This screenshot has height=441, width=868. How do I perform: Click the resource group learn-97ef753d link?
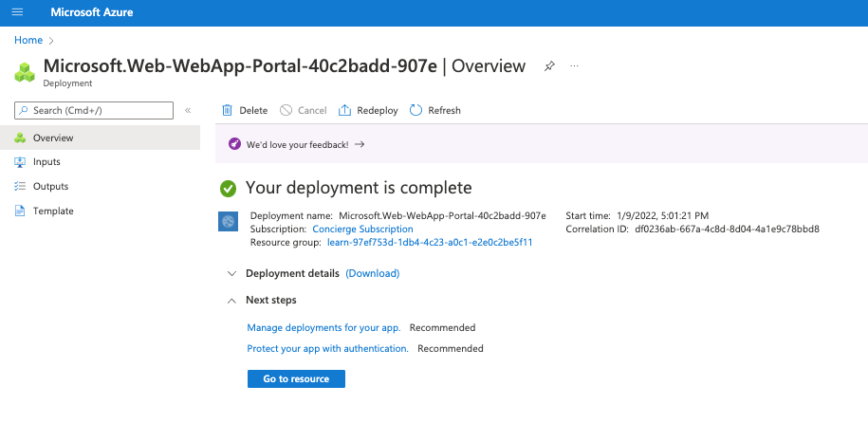coord(429,243)
